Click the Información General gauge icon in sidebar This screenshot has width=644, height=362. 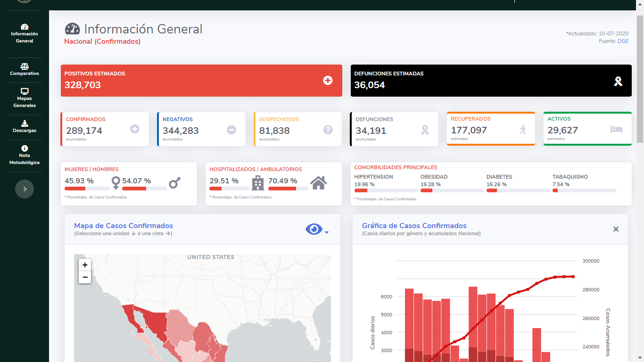pos(25,27)
